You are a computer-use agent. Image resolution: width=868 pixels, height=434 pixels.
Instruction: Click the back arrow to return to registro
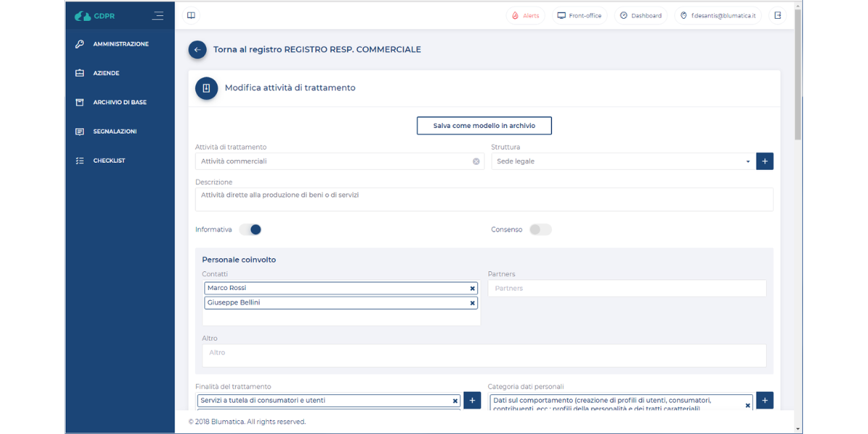point(197,50)
